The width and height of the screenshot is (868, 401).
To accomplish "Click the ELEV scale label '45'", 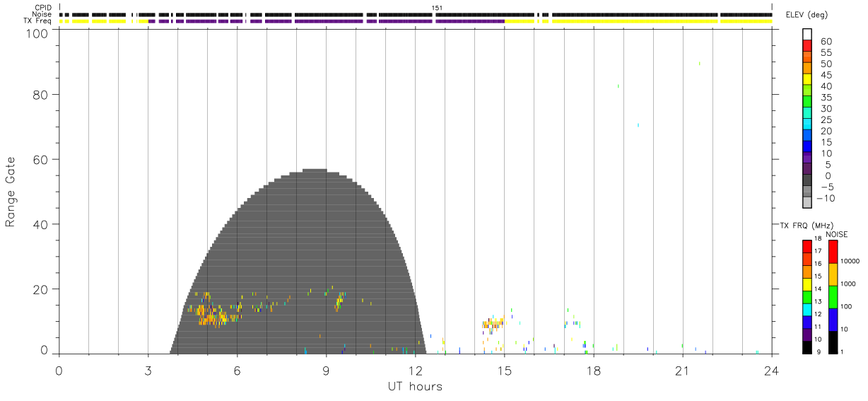I will pos(826,75).
